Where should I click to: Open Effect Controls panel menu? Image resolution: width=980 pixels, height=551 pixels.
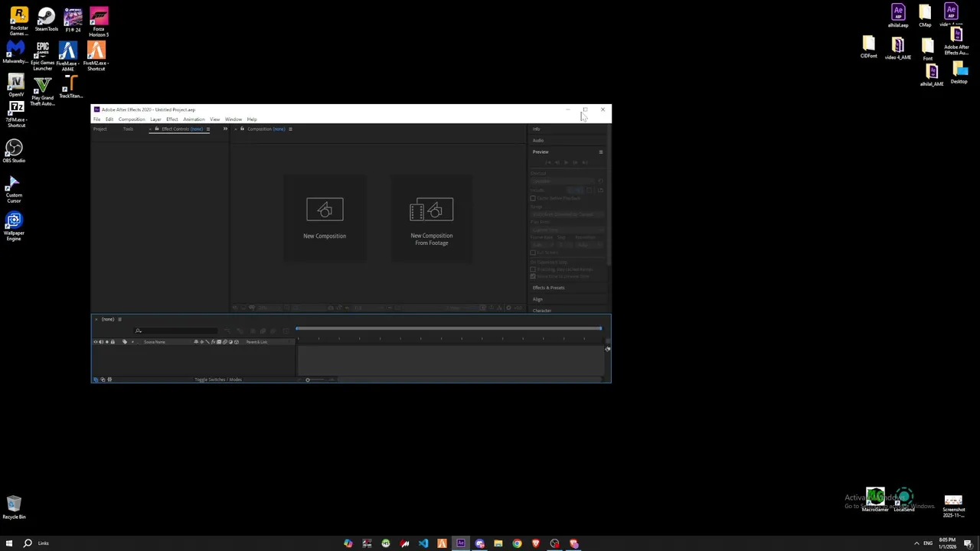pyautogui.click(x=207, y=129)
